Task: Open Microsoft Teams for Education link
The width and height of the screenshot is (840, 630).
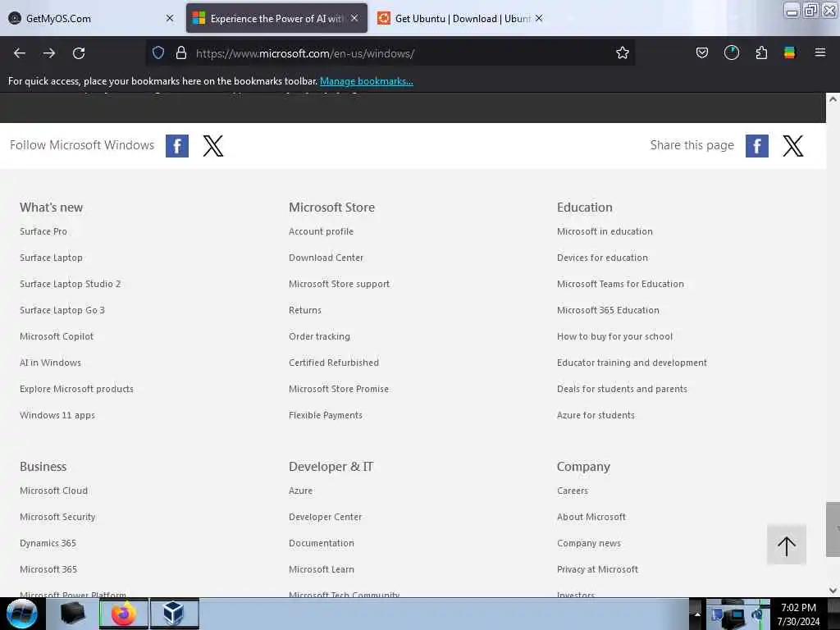Action: (620, 284)
